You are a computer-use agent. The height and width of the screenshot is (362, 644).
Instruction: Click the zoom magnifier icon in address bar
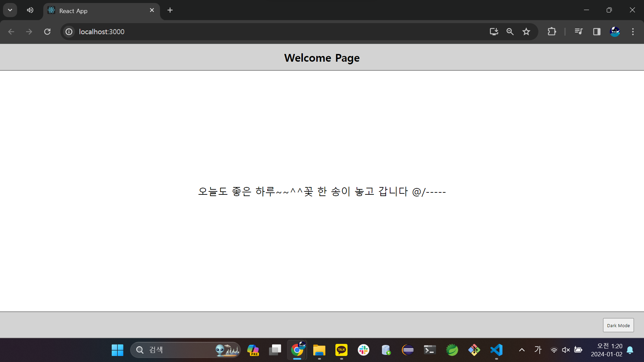pos(510,32)
